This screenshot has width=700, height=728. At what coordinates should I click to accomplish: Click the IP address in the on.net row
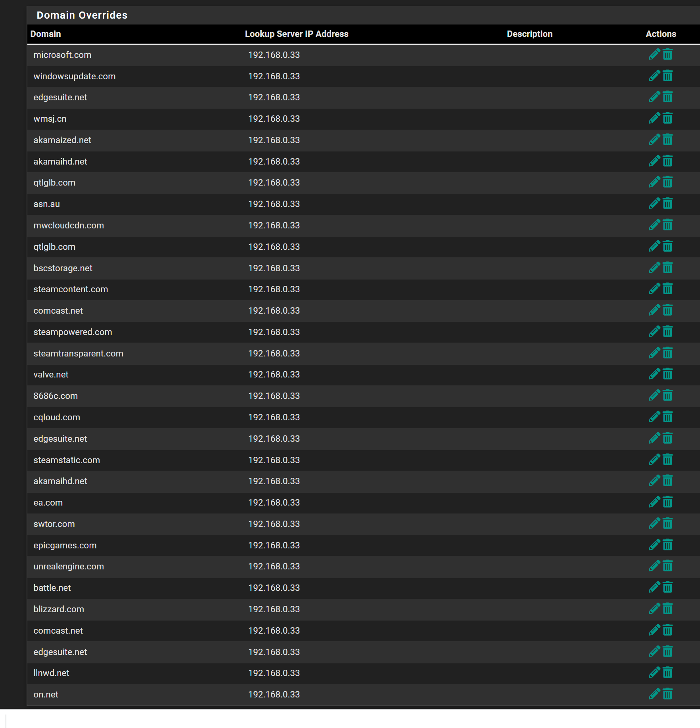(x=274, y=694)
